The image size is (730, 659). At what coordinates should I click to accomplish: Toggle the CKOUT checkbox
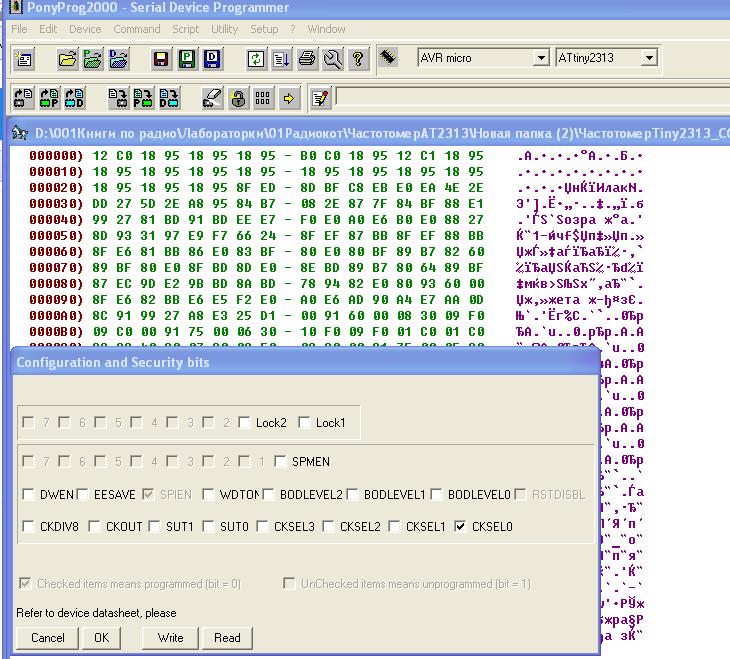tap(94, 526)
